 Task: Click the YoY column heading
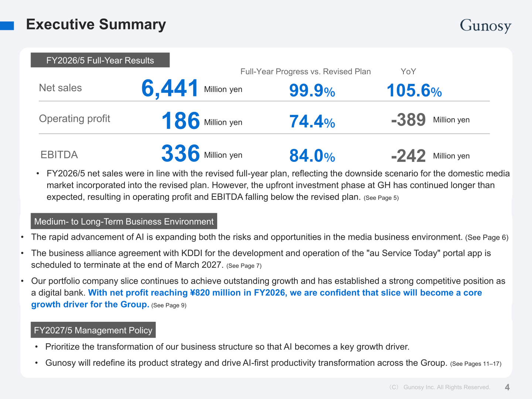[408, 72]
